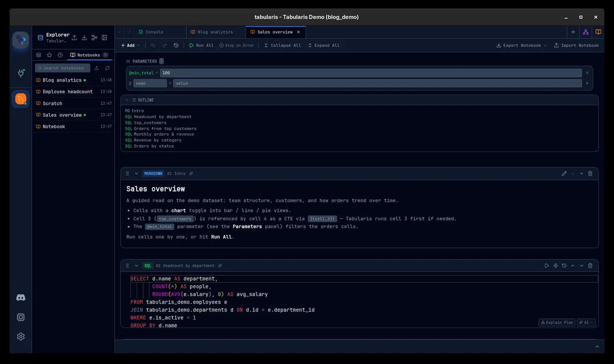Open the Discord icon in sidebar
The height and width of the screenshot is (364, 614).
tap(21, 298)
